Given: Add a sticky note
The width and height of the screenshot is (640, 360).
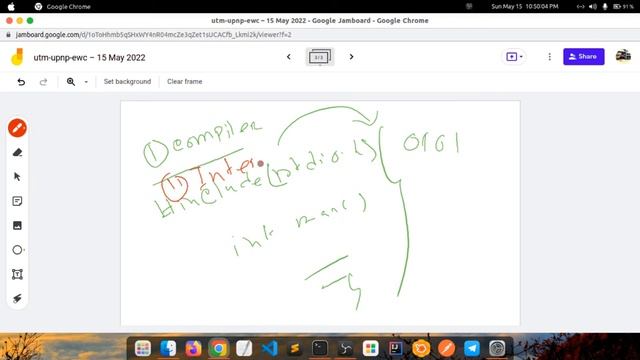Looking at the screenshot, I should [x=17, y=201].
